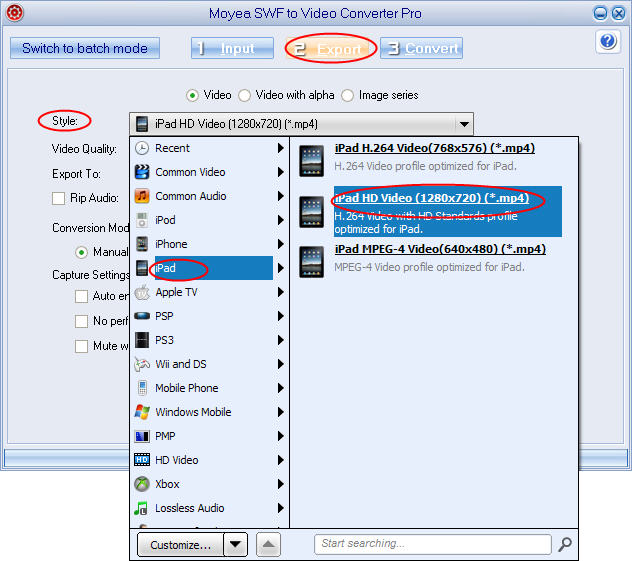Image resolution: width=632 pixels, height=561 pixels.
Task: Expand the HD Video submenu arrow
Action: click(x=281, y=460)
